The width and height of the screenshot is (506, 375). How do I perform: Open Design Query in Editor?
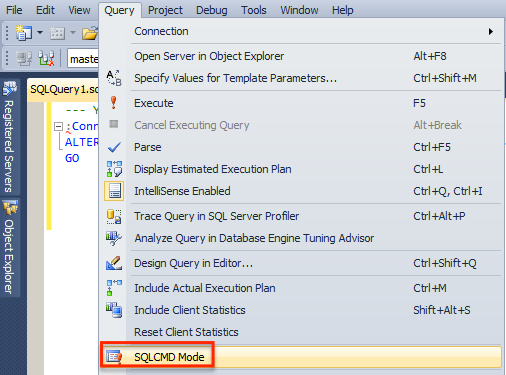[301, 263]
